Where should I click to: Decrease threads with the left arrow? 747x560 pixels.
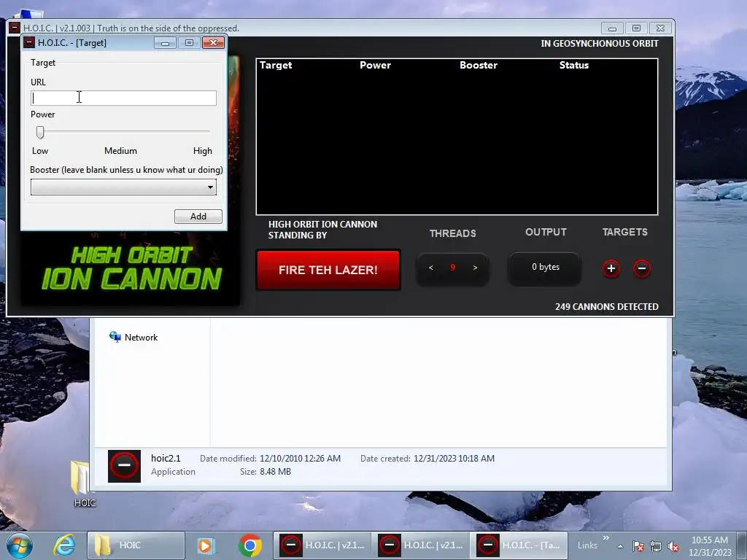tap(430, 268)
